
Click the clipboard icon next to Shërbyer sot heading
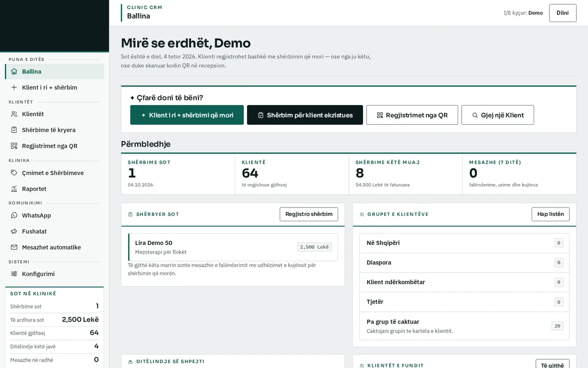[130, 214]
